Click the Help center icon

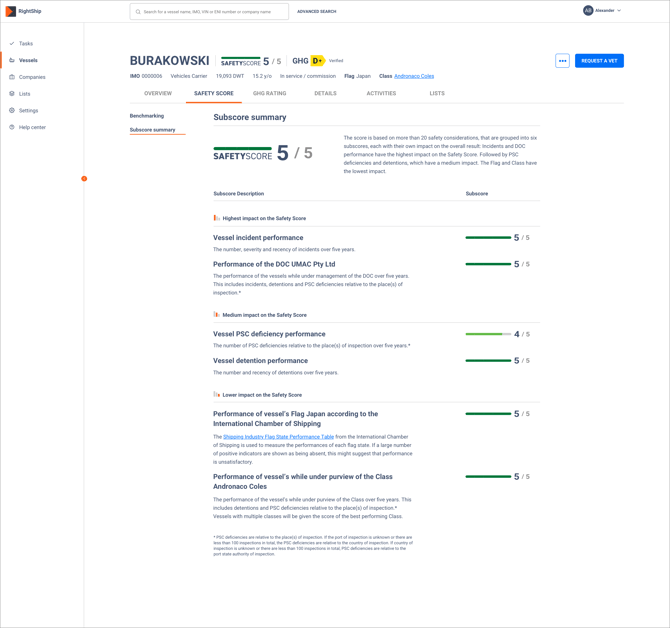click(x=12, y=127)
